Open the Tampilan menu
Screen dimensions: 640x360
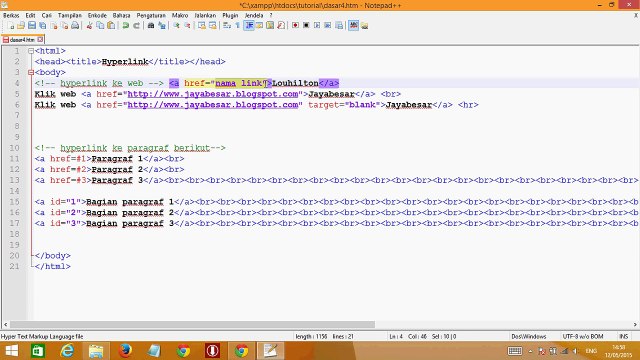70,15
